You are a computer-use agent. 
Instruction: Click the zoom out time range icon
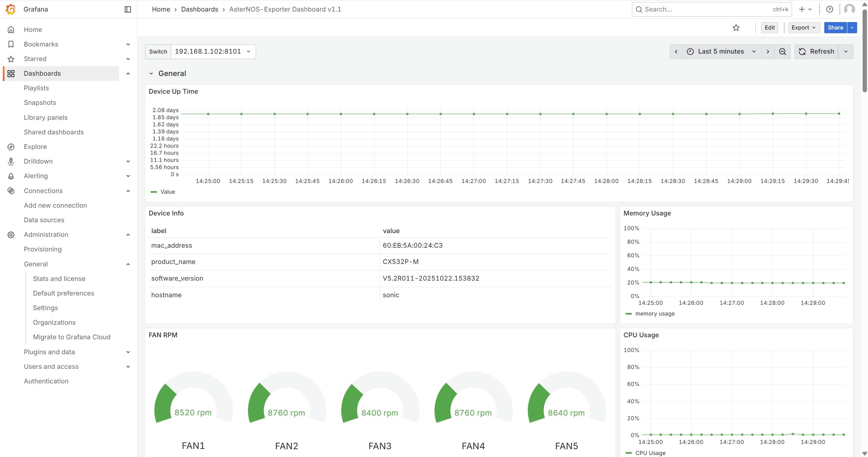[782, 52]
